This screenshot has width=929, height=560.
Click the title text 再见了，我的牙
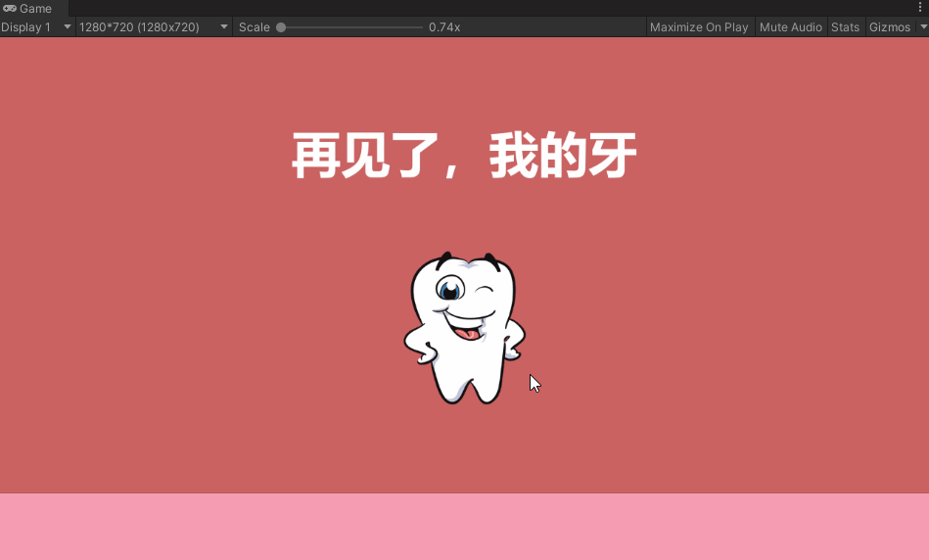[x=464, y=157]
